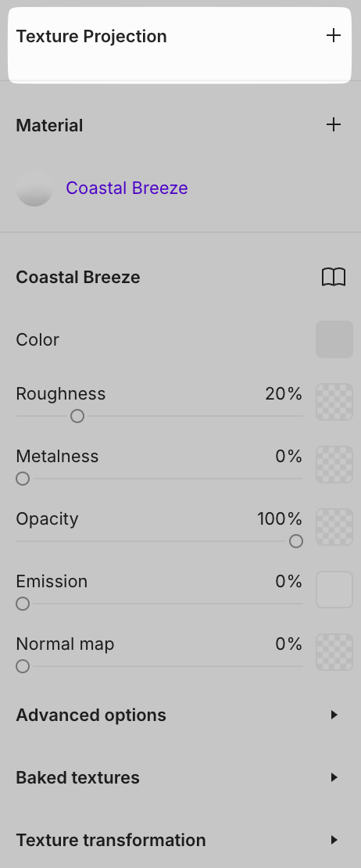Expand the Baked textures section
The height and width of the screenshot is (868, 361).
[x=180, y=778]
